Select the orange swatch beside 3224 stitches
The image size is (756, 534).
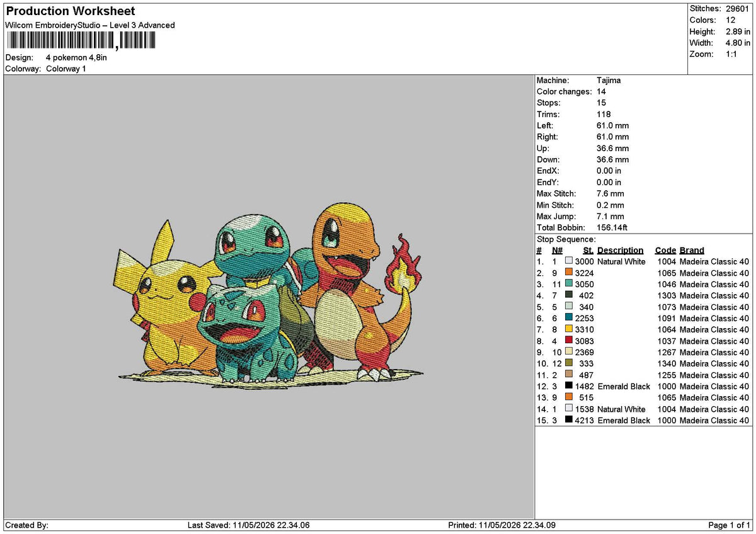[569, 273]
